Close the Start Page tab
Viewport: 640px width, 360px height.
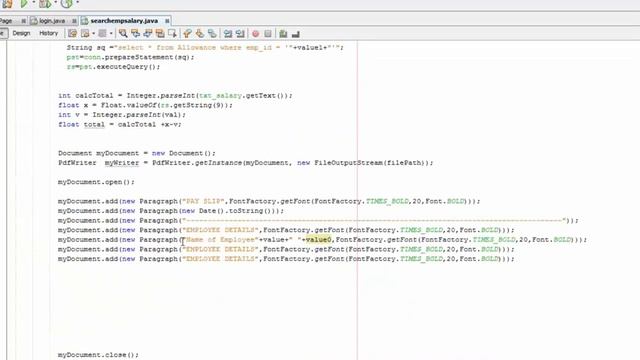click(x=24, y=21)
